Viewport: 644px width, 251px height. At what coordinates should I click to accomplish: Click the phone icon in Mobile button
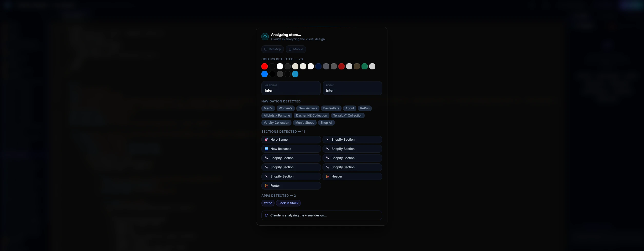(290, 49)
